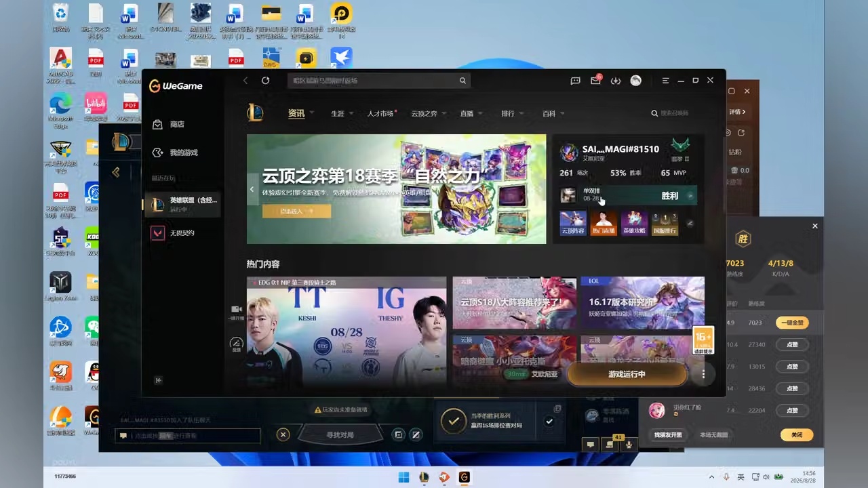Image resolution: width=868 pixels, height=488 pixels.
Task: Open the user avatar in WeGame title bar
Action: pyautogui.click(x=635, y=81)
